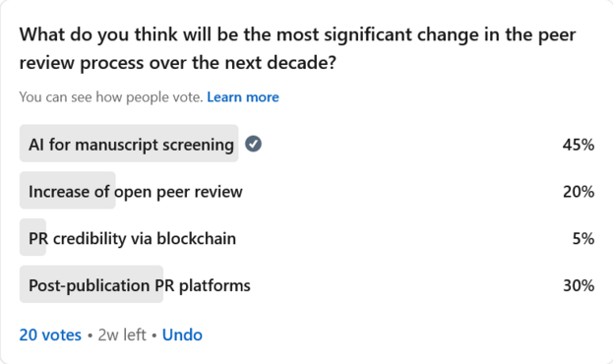Click the checkmark icon beside AI for manuscript screening
613x364 pixels.
click(253, 144)
